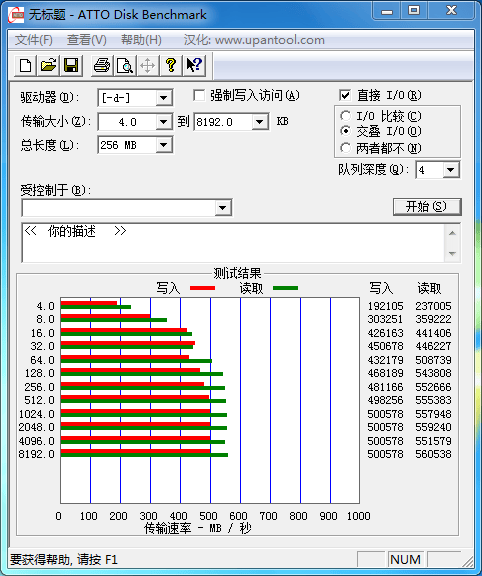
Task: Save results using the floppy disk icon
Action: pos(71,66)
